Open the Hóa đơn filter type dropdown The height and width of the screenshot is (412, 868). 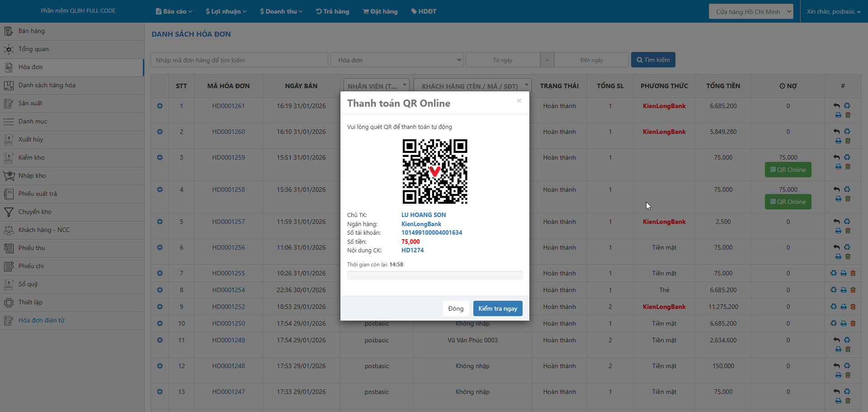(396, 59)
